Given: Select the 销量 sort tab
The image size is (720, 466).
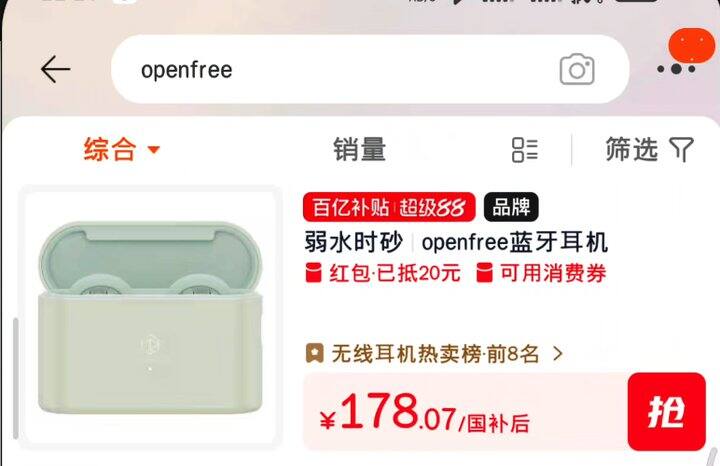Looking at the screenshot, I should [360, 149].
